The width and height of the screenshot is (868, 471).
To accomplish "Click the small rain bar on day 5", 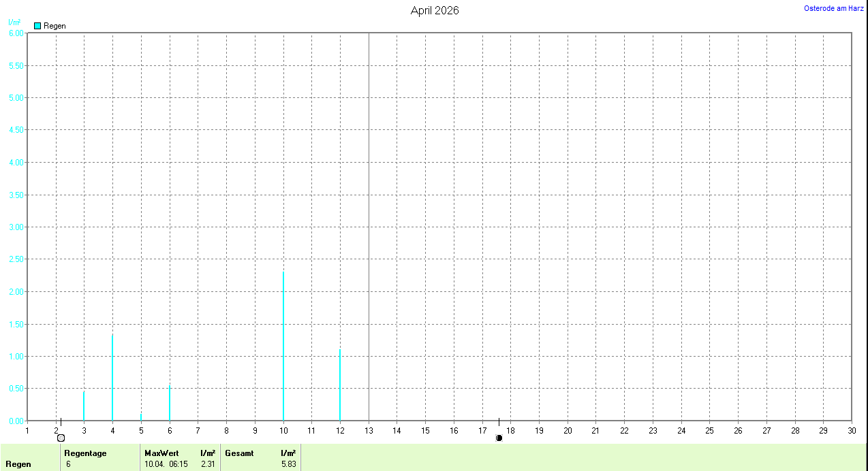I will point(141,417).
